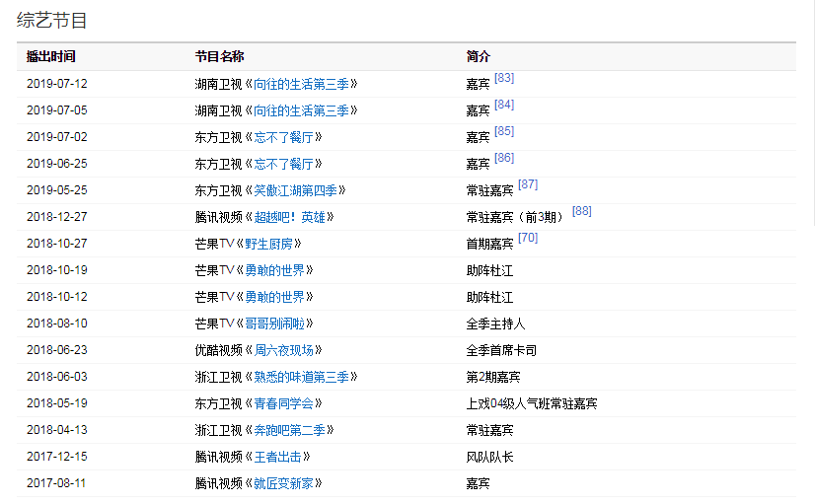The width and height of the screenshot is (815, 504).
Task: Click reference [70] next to 首期嘉宾
Action: 528,238
